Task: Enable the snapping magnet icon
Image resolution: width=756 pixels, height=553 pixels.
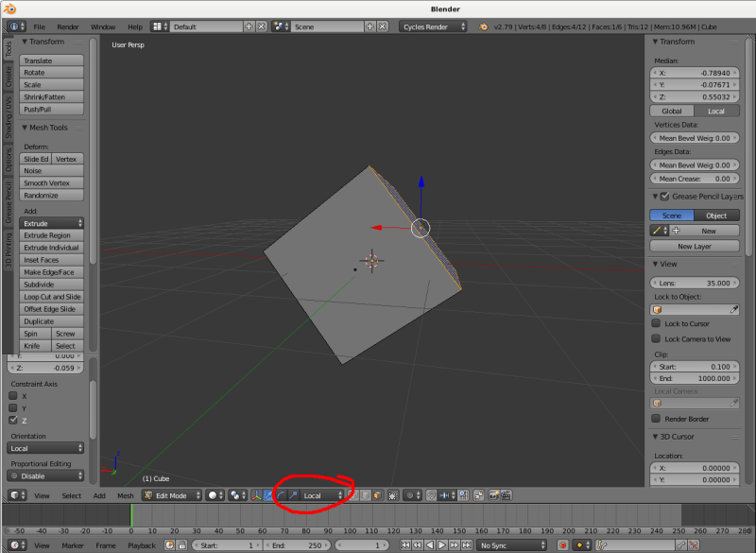Action: point(430,494)
